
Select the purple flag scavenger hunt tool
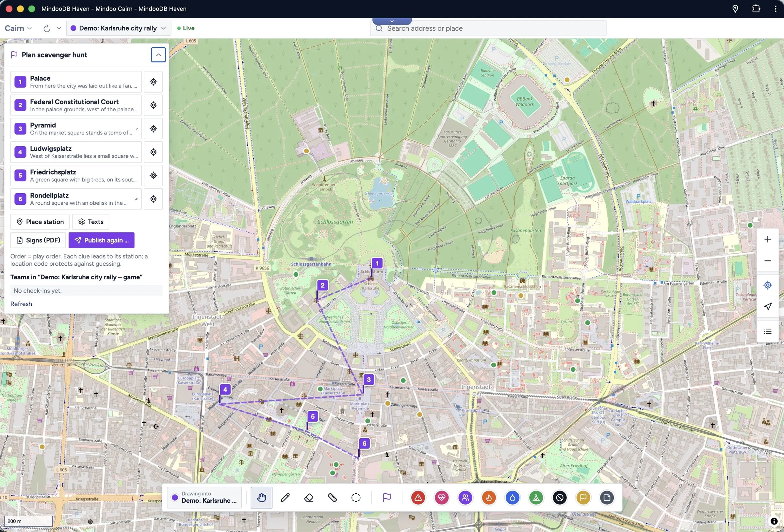pyautogui.click(x=386, y=497)
